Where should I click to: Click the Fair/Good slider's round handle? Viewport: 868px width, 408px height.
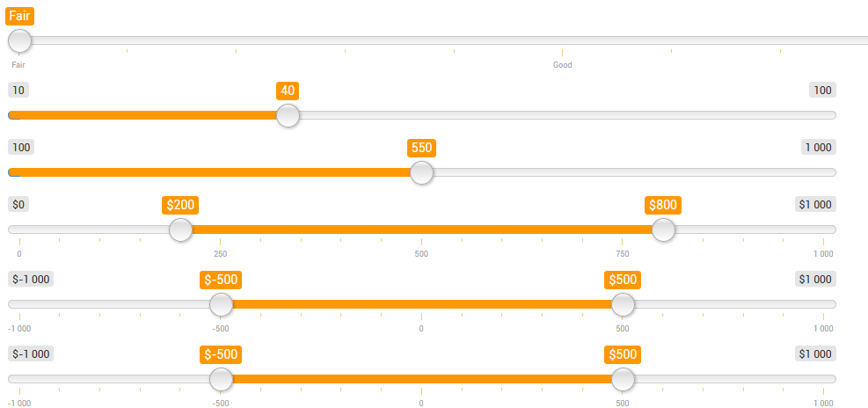click(x=19, y=40)
